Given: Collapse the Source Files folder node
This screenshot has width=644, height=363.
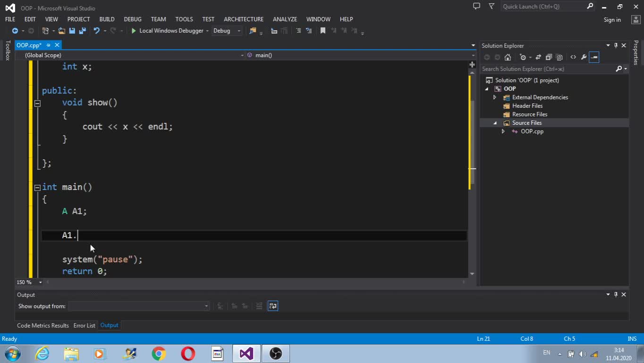Looking at the screenshot, I should 495,123.
